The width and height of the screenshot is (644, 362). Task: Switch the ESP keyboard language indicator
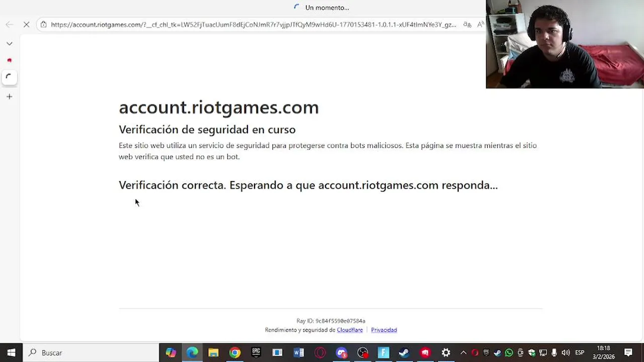[580, 352]
